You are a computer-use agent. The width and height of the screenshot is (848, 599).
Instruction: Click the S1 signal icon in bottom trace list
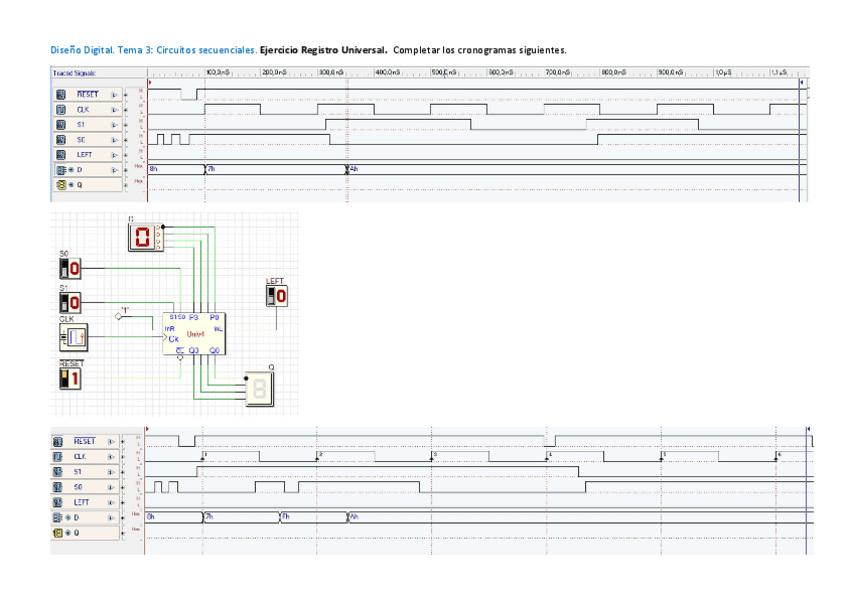(58, 471)
